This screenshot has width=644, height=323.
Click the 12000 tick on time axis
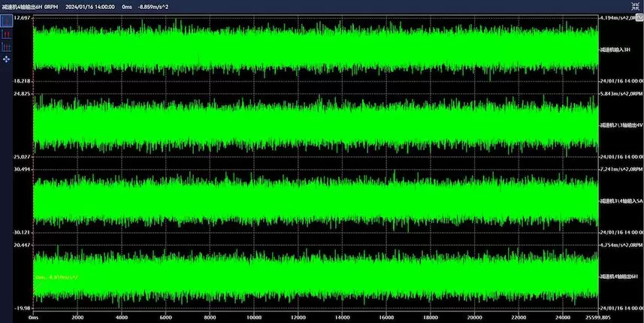[x=298, y=317]
